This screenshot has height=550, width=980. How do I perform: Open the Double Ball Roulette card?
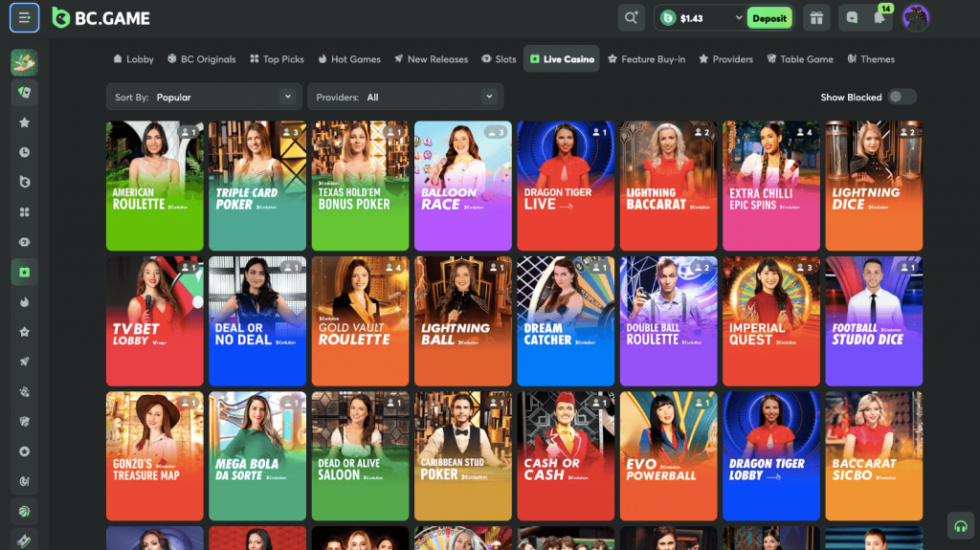(669, 321)
